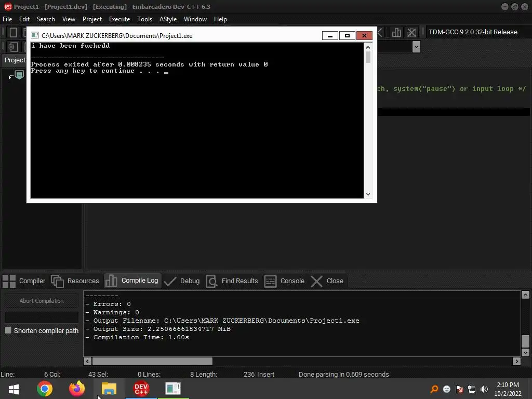Select the Compile Log tab
Image resolution: width=532 pixels, height=399 pixels.
tap(132, 281)
